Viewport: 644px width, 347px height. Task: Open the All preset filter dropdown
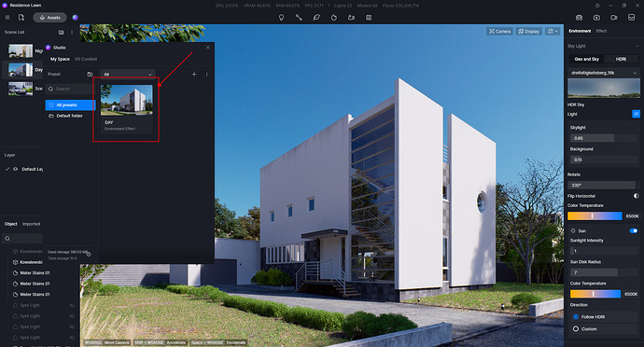click(128, 75)
